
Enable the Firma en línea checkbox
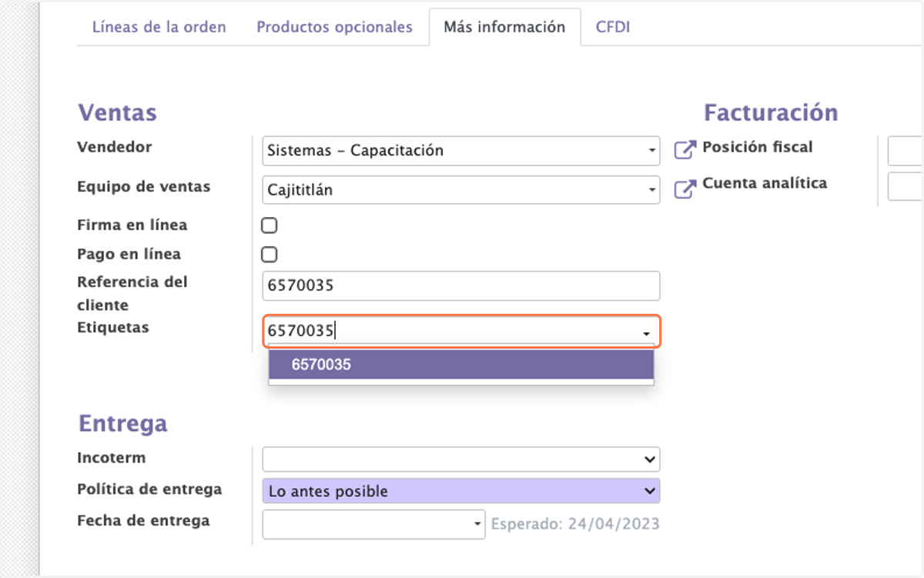269,226
